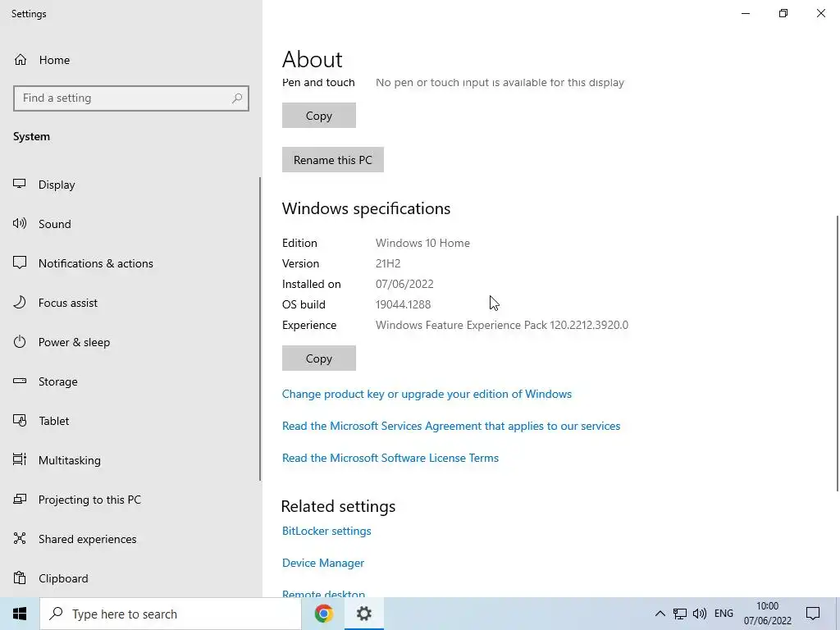
Task: Select Display label in the sidebar
Action: (x=57, y=185)
